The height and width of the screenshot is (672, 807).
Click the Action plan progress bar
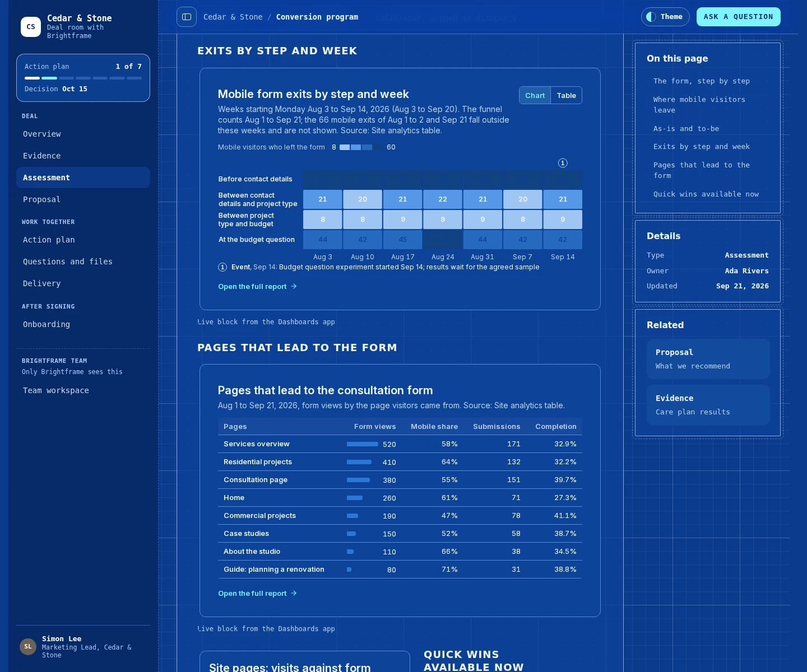click(83, 78)
